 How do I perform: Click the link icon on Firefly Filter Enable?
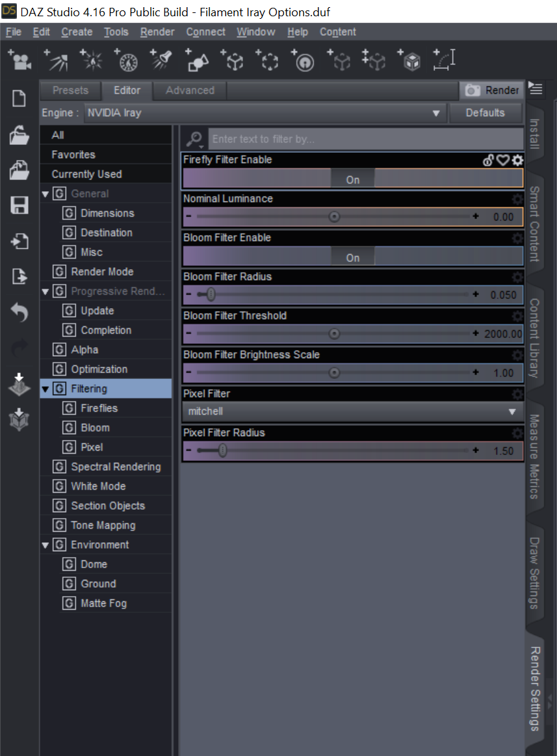click(488, 160)
